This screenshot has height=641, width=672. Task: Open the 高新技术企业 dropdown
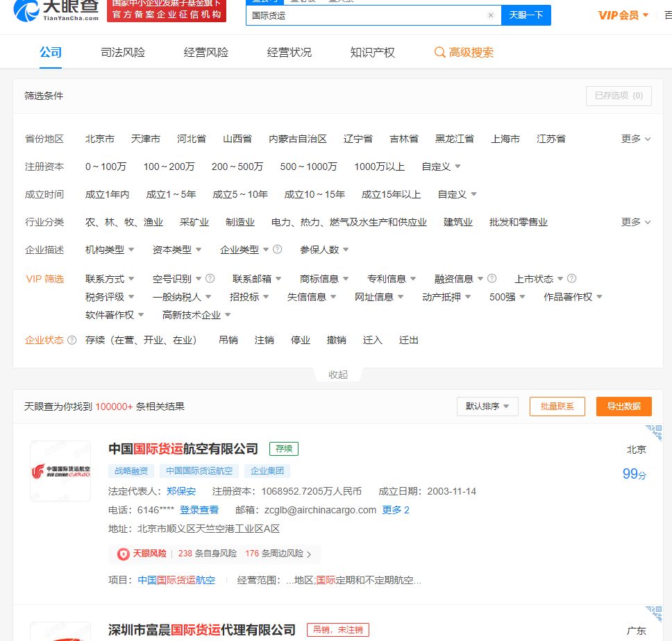pos(196,315)
